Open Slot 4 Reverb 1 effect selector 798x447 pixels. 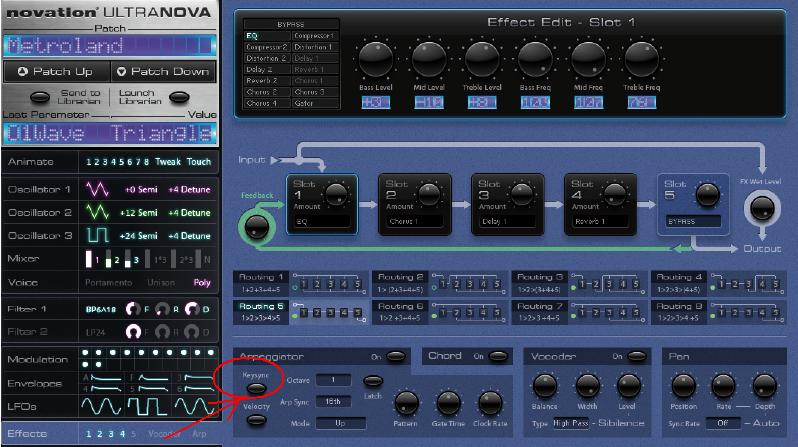(600, 221)
